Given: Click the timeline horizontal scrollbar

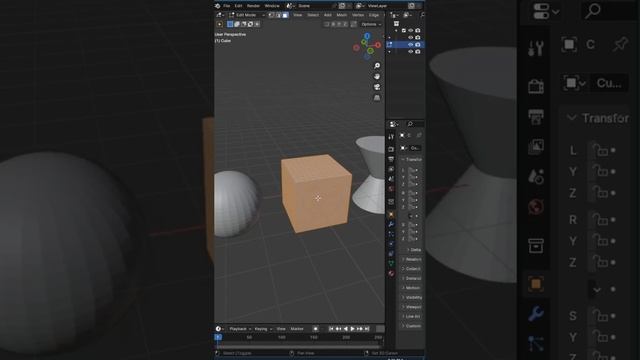Looking at the screenshot, I should (299, 346).
